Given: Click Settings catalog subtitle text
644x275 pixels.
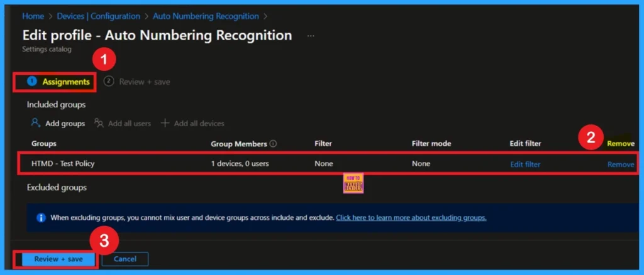Looking at the screenshot, I should click(47, 49).
